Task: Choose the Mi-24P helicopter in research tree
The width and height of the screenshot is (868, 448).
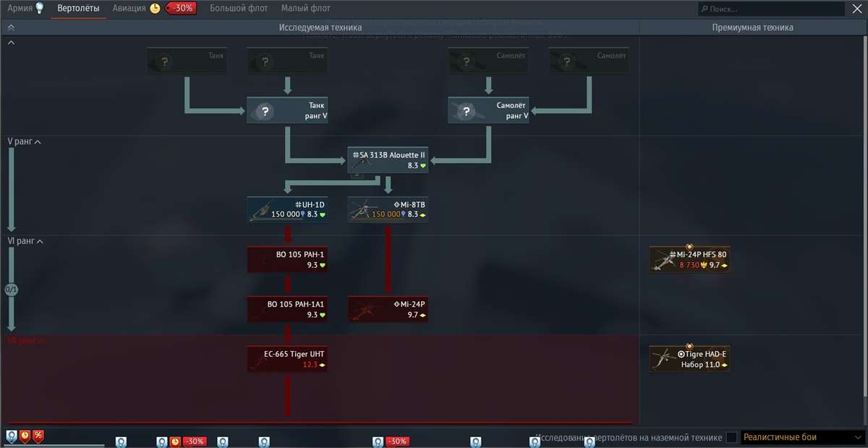Action: (x=388, y=309)
